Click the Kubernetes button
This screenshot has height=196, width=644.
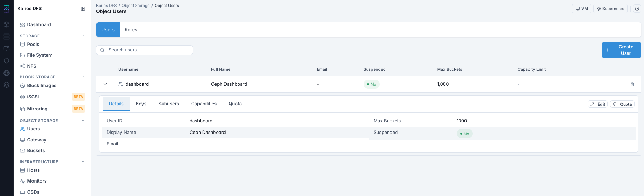[610, 9]
